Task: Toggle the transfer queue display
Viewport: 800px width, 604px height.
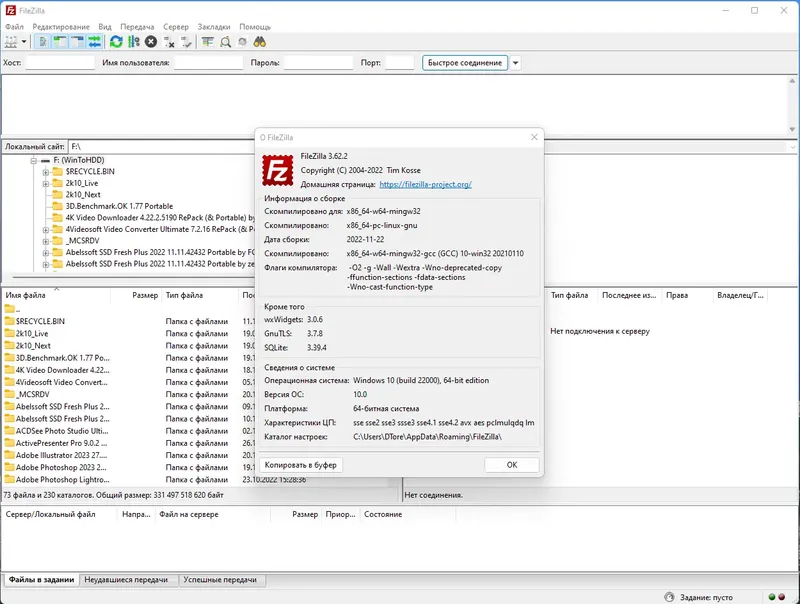Action: tap(94, 42)
